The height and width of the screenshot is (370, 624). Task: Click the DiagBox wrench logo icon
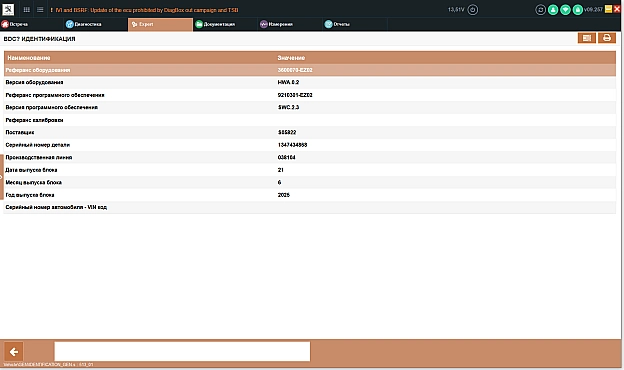[x=8, y=10]
